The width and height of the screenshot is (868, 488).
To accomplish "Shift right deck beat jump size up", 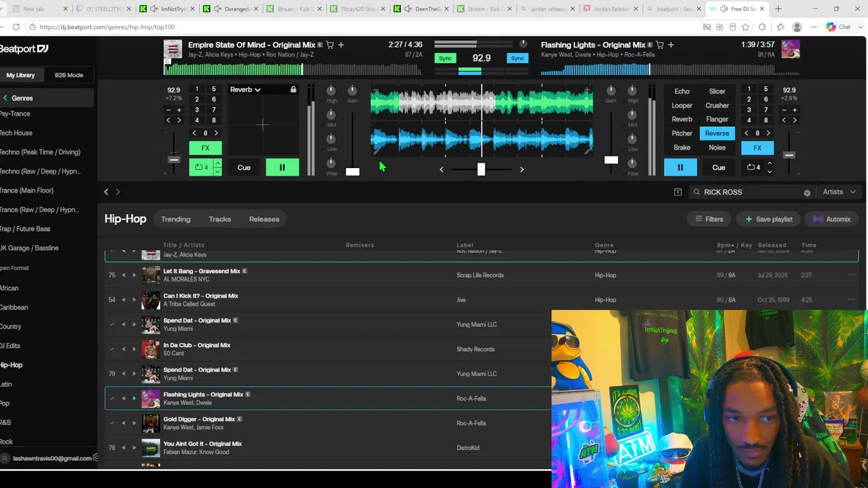I will click(768, 134).
